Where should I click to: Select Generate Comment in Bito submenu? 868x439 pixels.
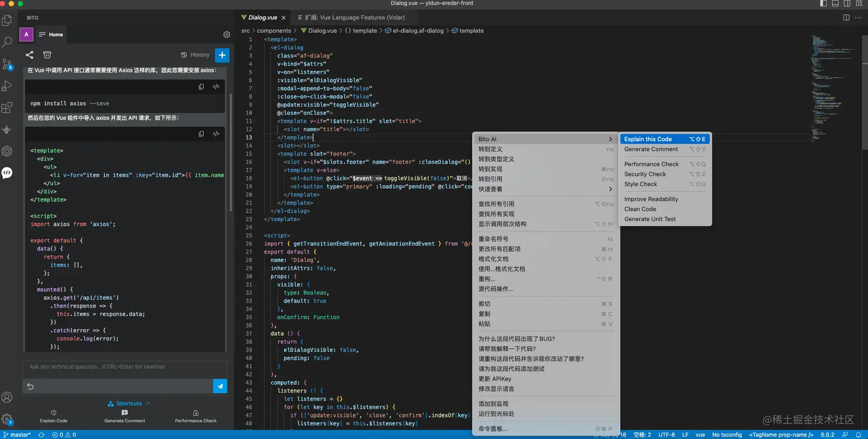click(x=665, y=149)
